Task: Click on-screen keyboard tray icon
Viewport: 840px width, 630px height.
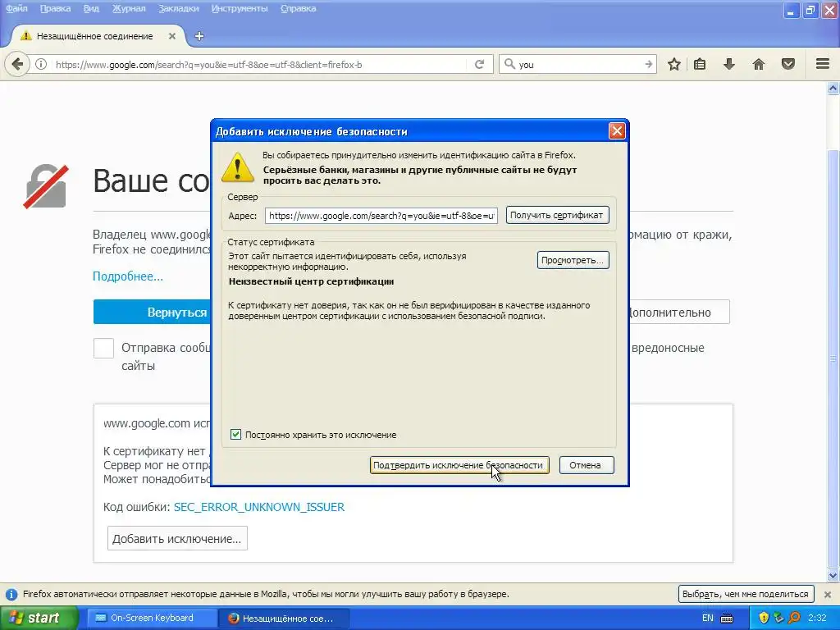Action: click(727, 619)
